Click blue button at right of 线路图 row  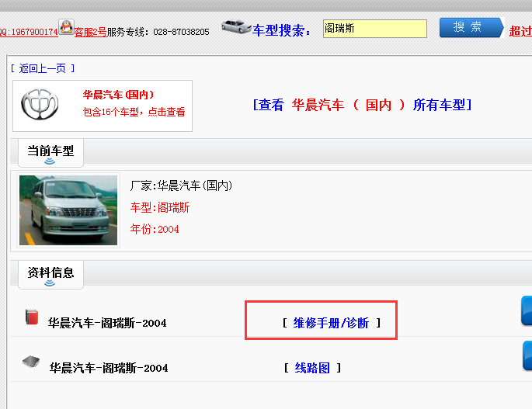(x=527, y=355)
